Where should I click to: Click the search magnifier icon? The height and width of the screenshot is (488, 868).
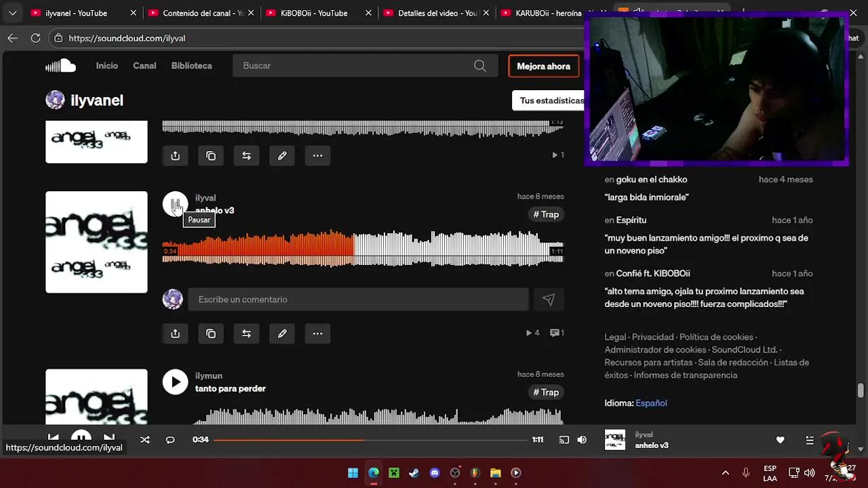tap(480, 66)
